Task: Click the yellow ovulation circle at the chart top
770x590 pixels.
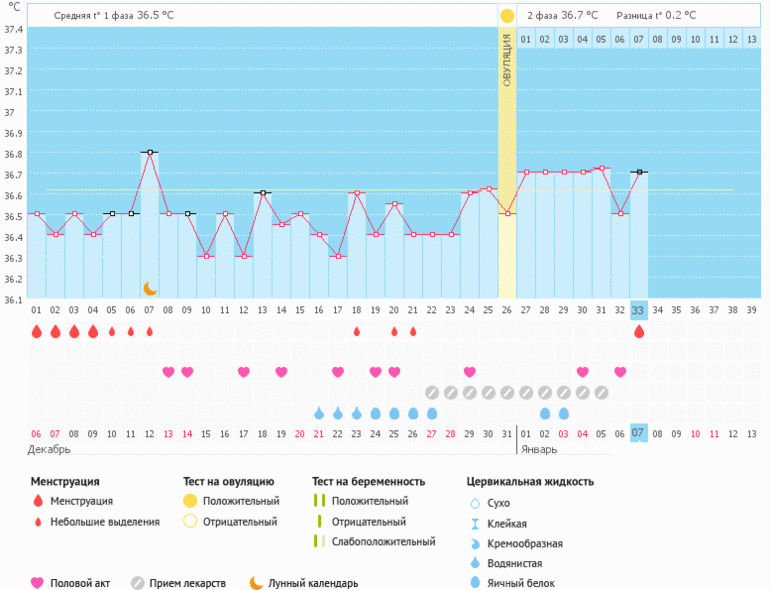Action: point(507,16)
